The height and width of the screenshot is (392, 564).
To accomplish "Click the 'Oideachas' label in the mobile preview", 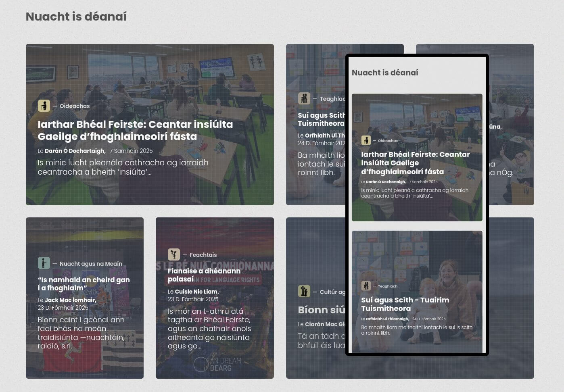I will [388, 141].
